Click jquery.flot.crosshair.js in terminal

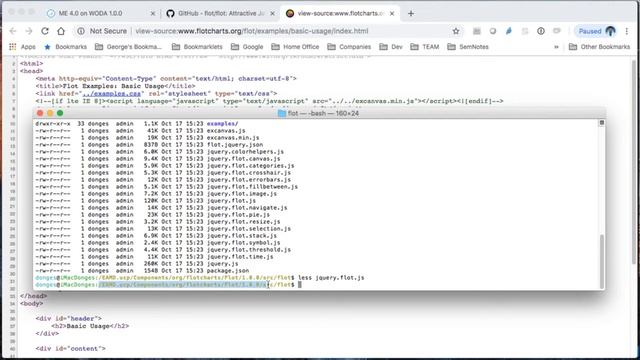click(x=249, y=173)
